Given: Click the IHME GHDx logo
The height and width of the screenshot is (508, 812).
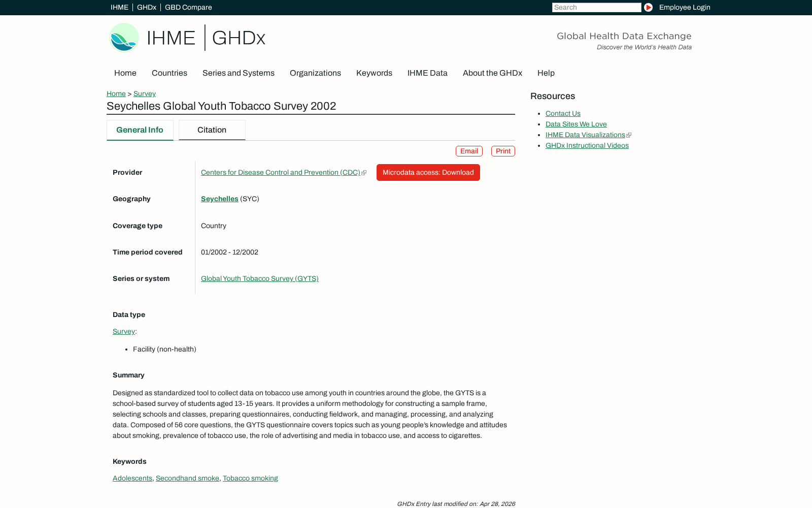Looking at the screenshot, I should (x=187, y=38).
